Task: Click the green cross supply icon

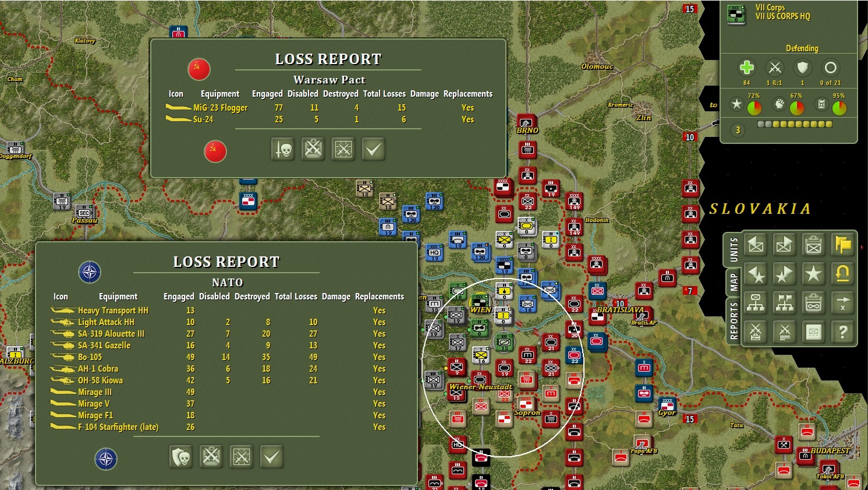Action: pyautogui.click(x=746, y=68)
